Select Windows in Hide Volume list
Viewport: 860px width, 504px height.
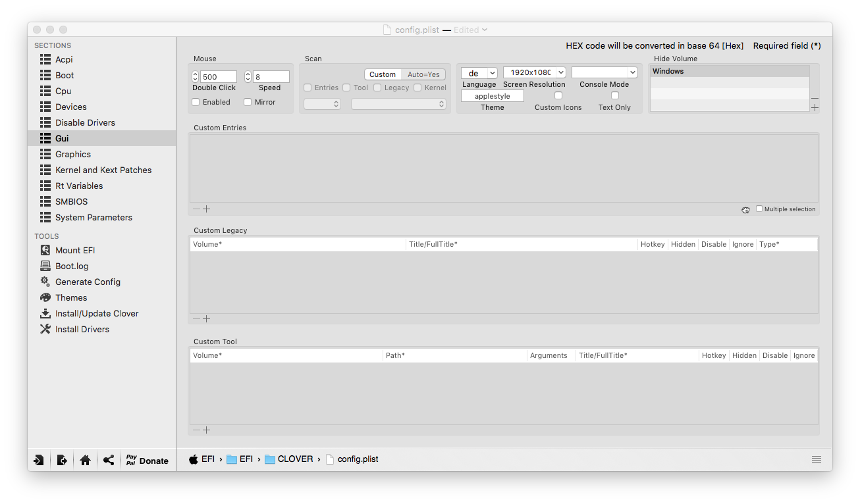pyautogui.click(x=730, y=71)
